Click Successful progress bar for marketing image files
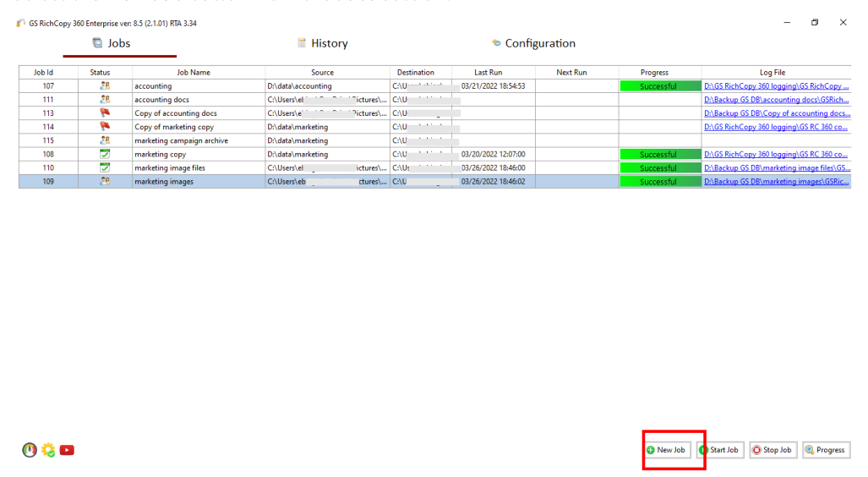 point(660,167)
